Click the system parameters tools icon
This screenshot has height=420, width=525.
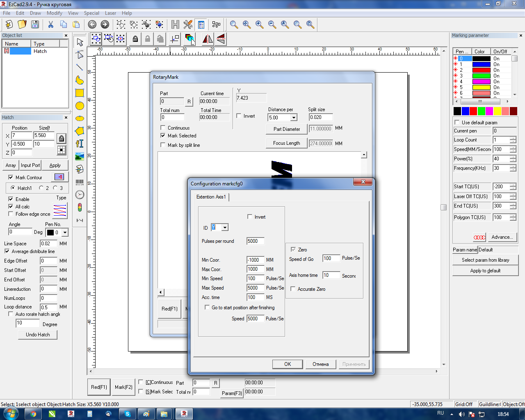[188, 25]
